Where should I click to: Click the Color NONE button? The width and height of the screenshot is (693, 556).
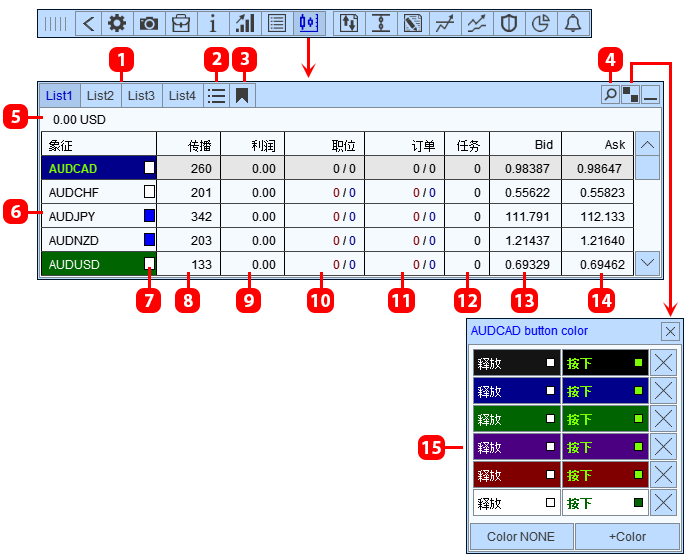coord(522,537)
